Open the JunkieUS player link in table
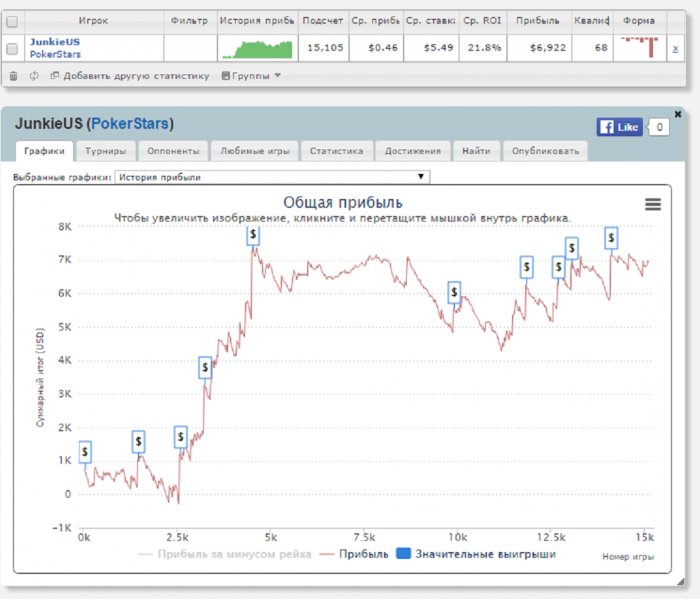 [x=55, y=42]
